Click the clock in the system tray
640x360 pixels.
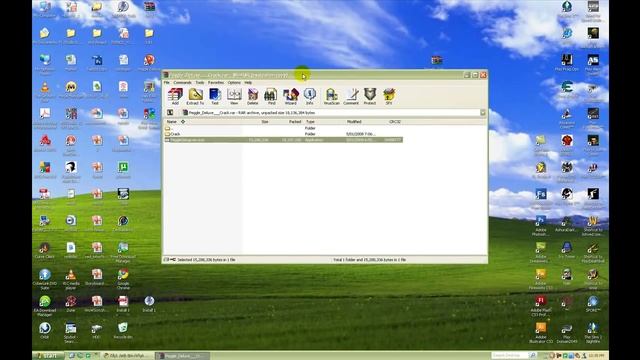click(596, 356)
